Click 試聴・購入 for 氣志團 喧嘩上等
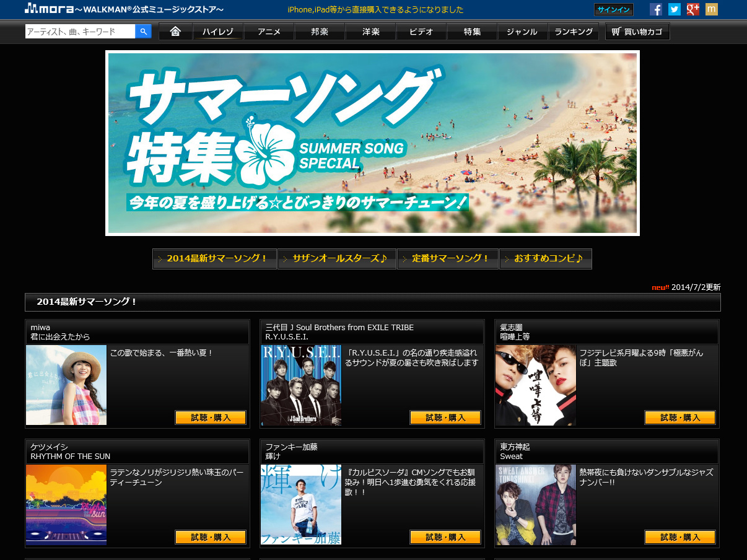 point(680,418)
